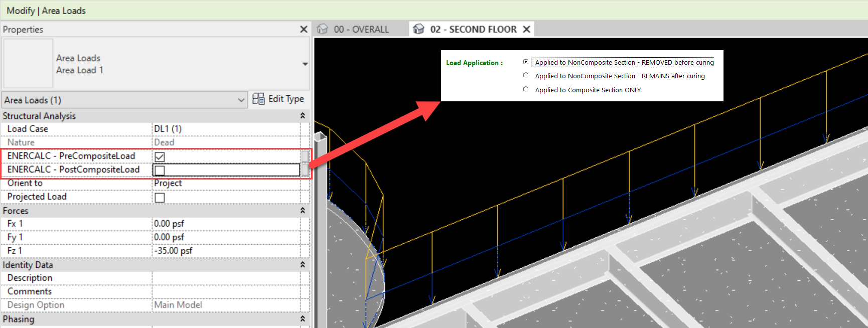Click the Fz 1 force value field

click(226, 251)
